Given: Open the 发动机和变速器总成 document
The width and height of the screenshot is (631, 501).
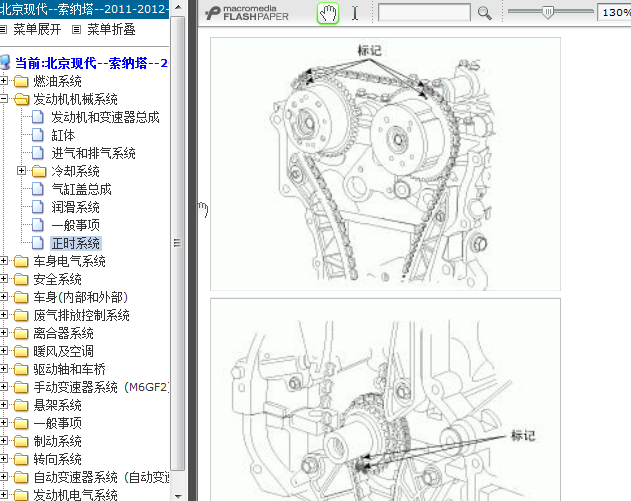Looking at the screenshot, I should coord(105,117).
